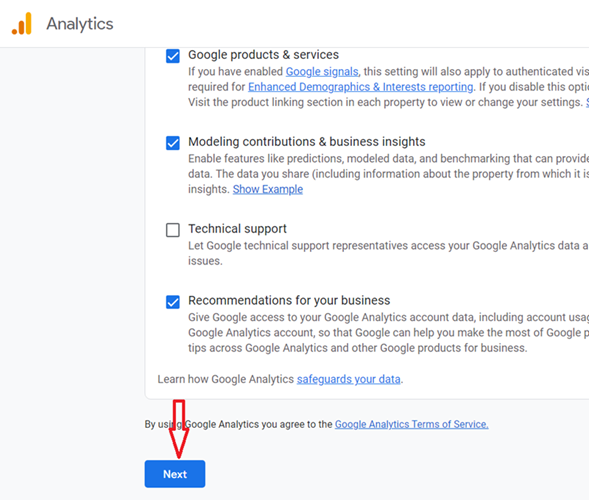Click the 'Modeling contributions & business insights' heading label
The height and width of the screenshot is (500, 589).
point(307,142)
